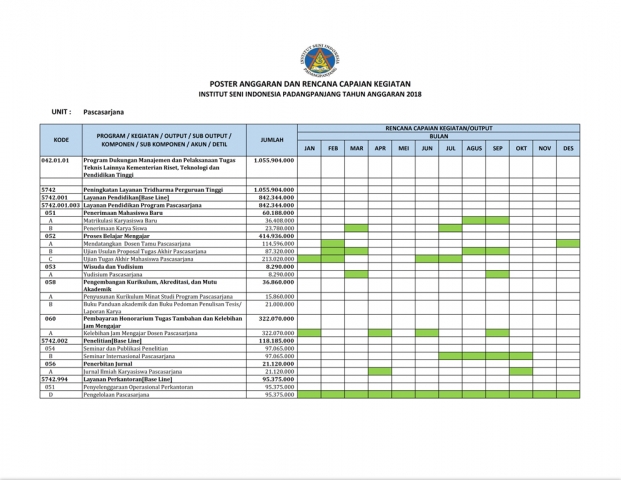Click the 'RENCANA CAPAIAN KEGIATAN/OUTPUT' header
The height and width of the screenshot is (480, 621).
[x=439, y=128]
